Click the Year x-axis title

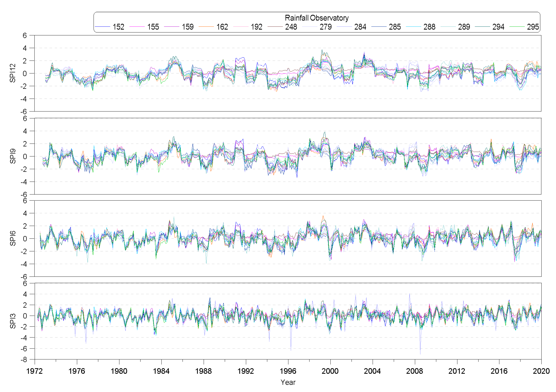pyautogui.click(x=288, y=382)
